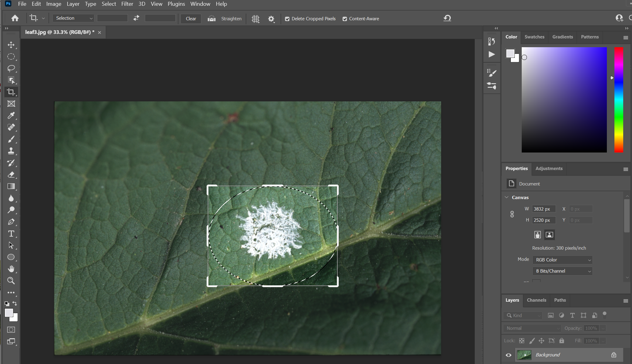Open the Color panel flyout menu
This screenshot has width=632, height=364.
pos(626,38)
